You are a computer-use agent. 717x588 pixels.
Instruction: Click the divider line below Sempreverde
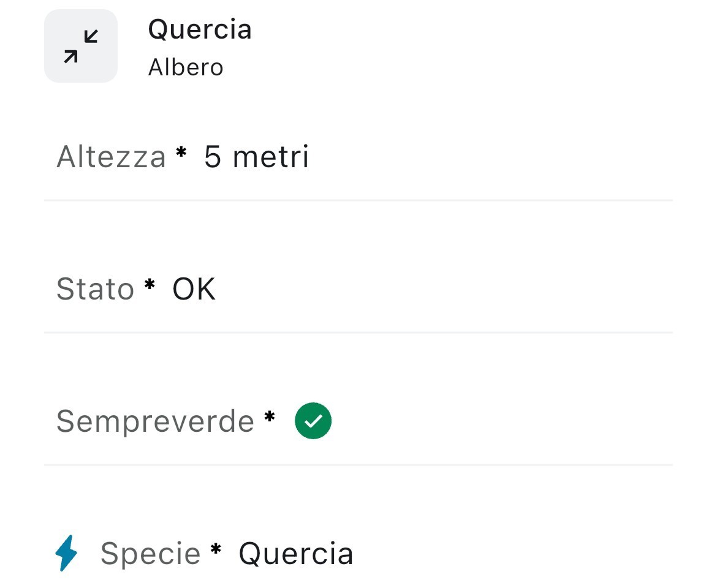(x=358, y=464)
